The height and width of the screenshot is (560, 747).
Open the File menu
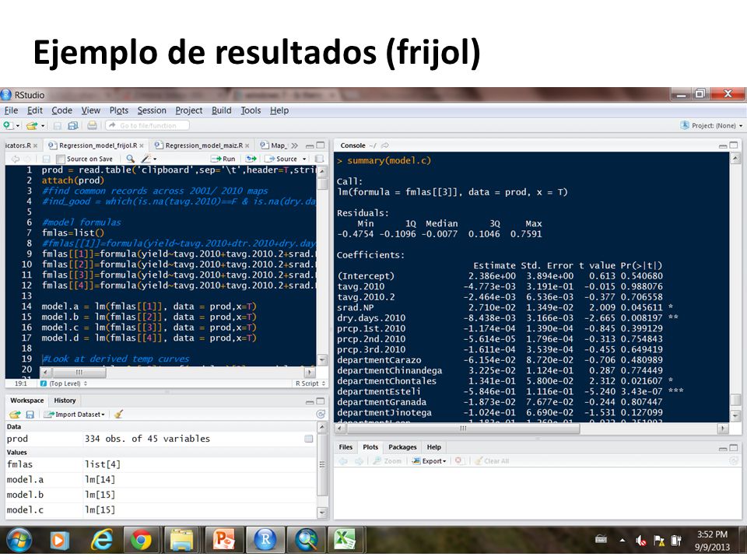11,110
